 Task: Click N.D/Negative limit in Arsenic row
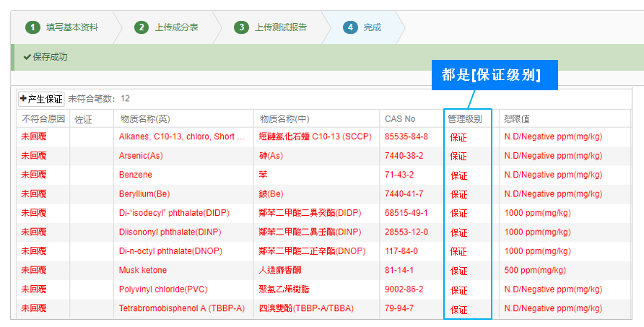[x=553, y=156]
